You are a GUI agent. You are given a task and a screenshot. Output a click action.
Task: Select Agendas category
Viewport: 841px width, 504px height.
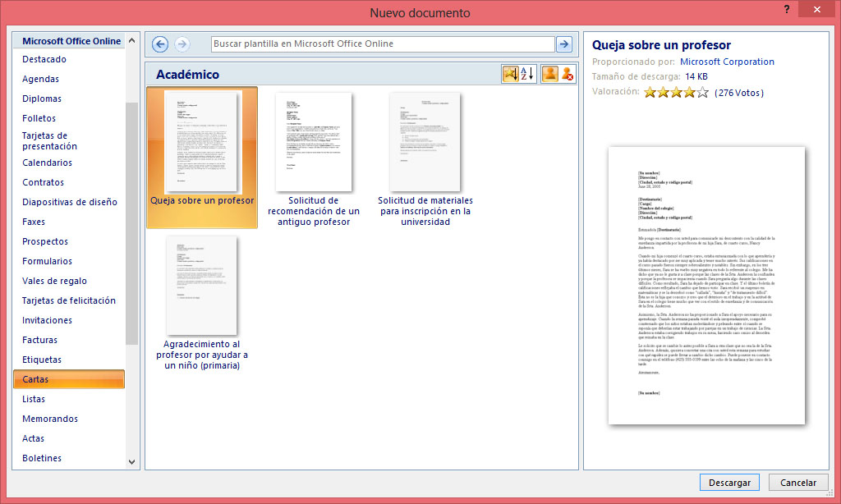[41, 80]
